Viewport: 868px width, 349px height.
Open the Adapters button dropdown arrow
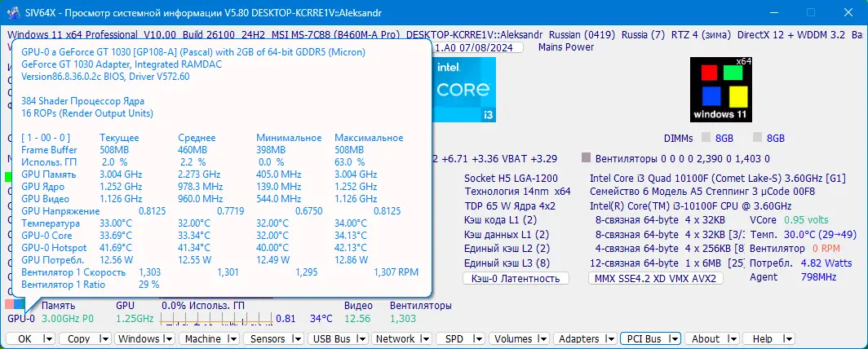pyautogui.click(x=610, y=338)
